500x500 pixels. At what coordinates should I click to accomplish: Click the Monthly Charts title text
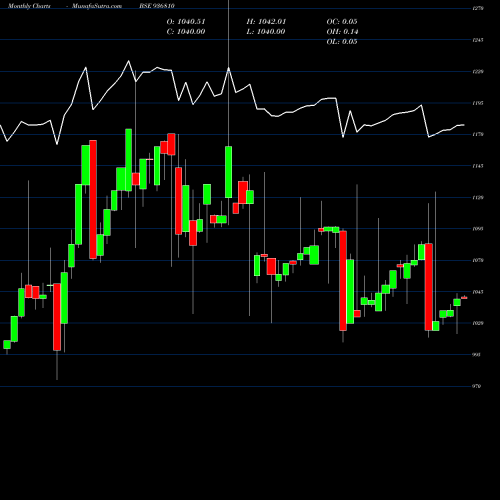click(29, 6)
